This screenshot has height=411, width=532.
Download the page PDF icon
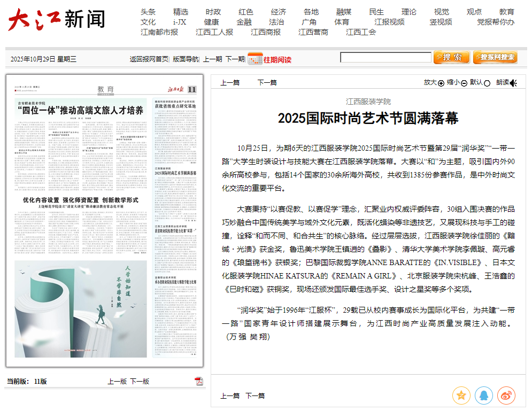(x=199, y=381)
